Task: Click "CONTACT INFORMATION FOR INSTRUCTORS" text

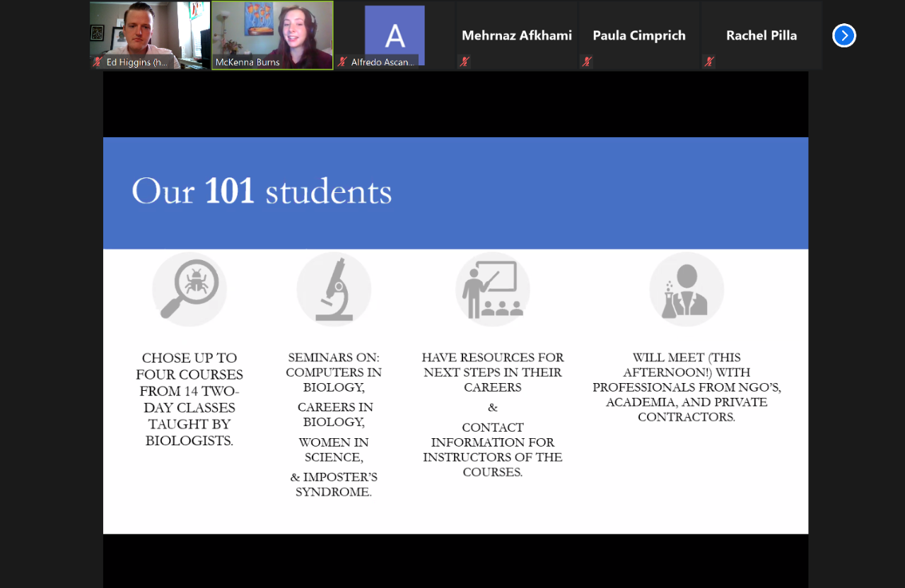Action: click(x=493, y=449)
